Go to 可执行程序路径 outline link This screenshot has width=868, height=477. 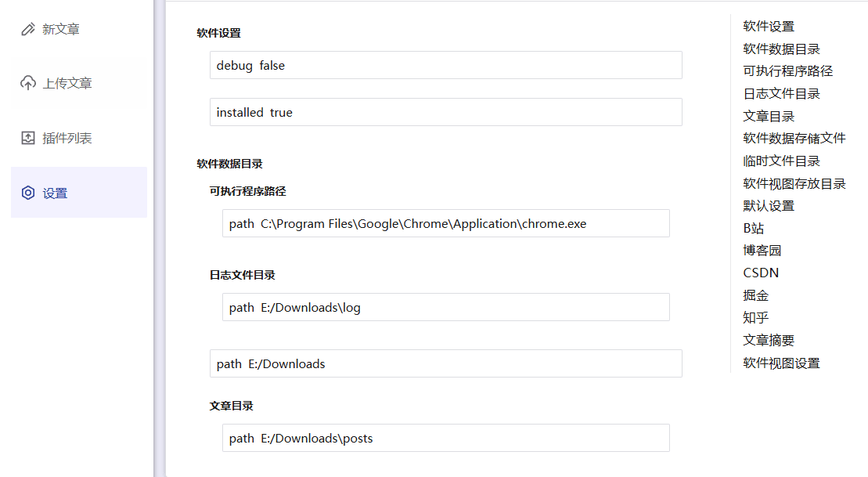[787, 71]
